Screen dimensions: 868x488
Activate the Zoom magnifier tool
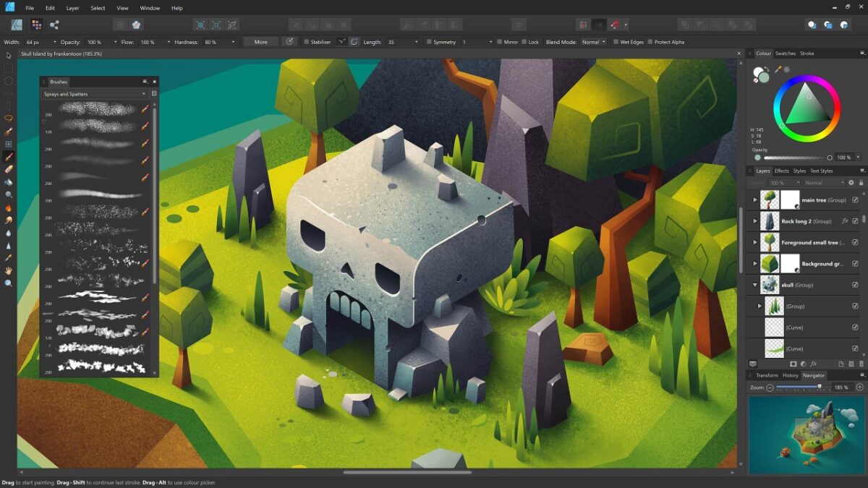(x=9, y=283)
